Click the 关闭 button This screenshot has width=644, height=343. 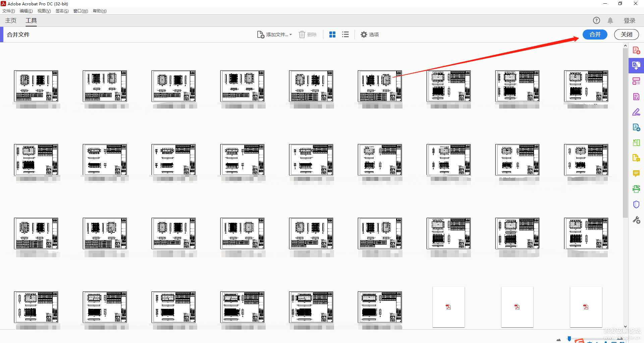point(626,35)
